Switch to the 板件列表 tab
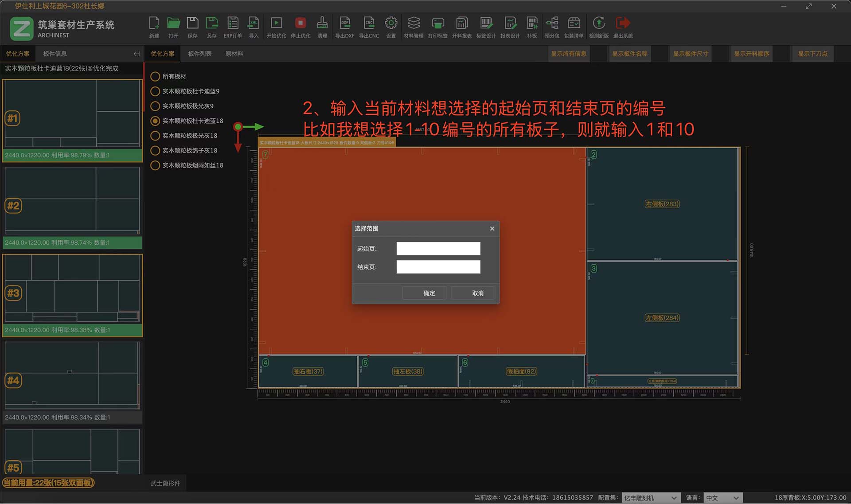This screenshot has height=504, width=851. point(199,54)
